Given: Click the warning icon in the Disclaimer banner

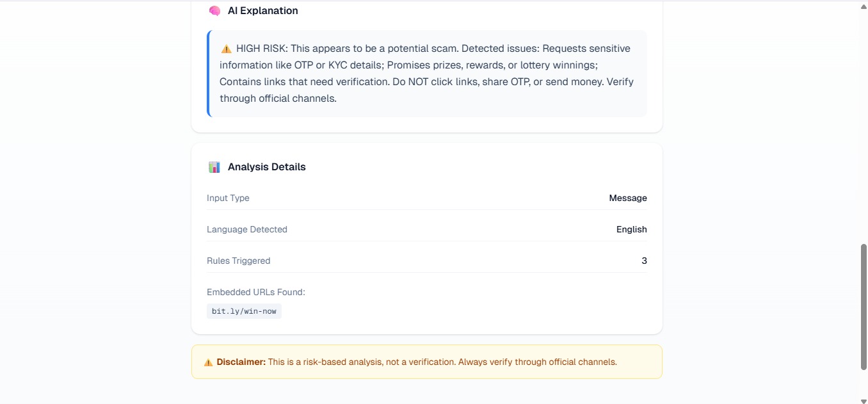Looking at the screenshot, I should 208,362.
